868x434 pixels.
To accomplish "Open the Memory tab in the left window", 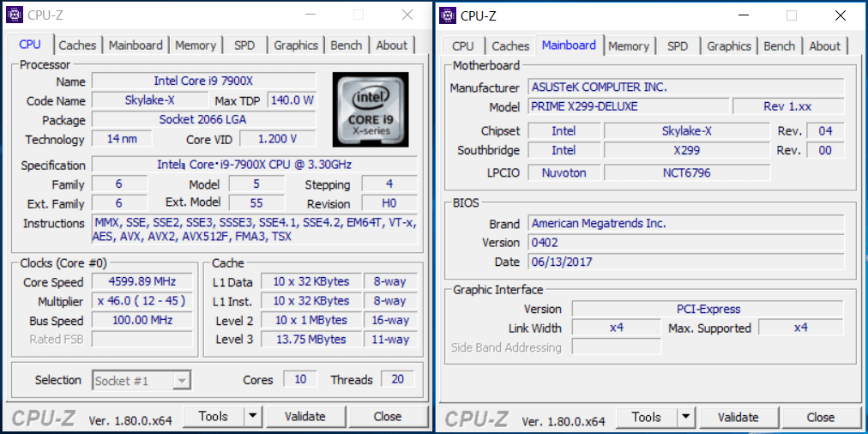I will [x=196, y=45].
